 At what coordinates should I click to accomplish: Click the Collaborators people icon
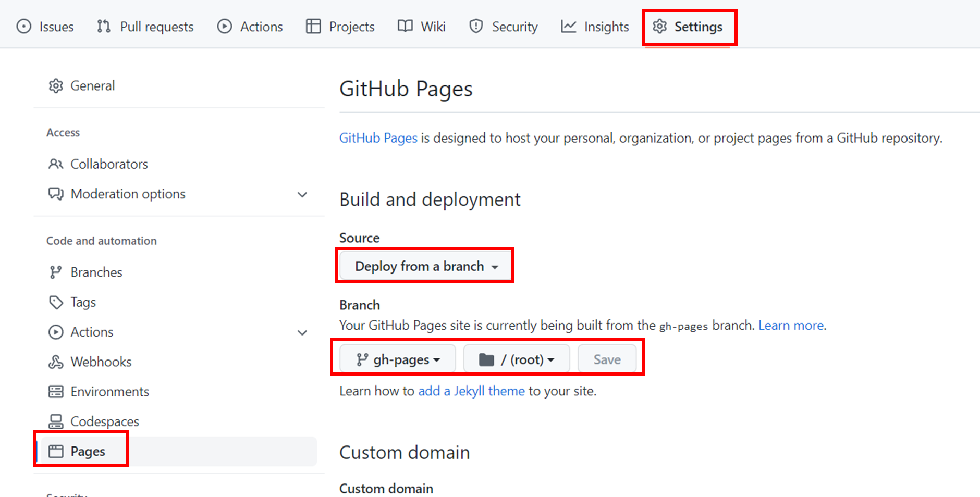(x=56, y=164)
